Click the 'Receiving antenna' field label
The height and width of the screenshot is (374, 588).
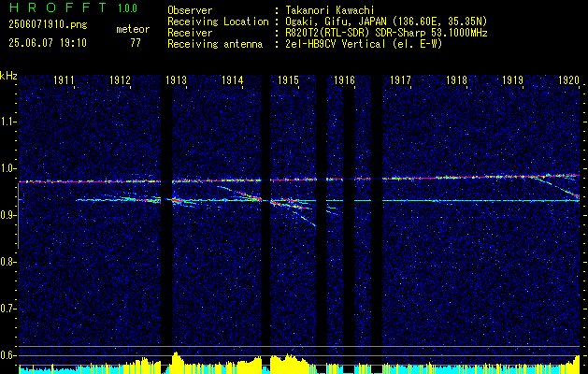pos(215,44)
